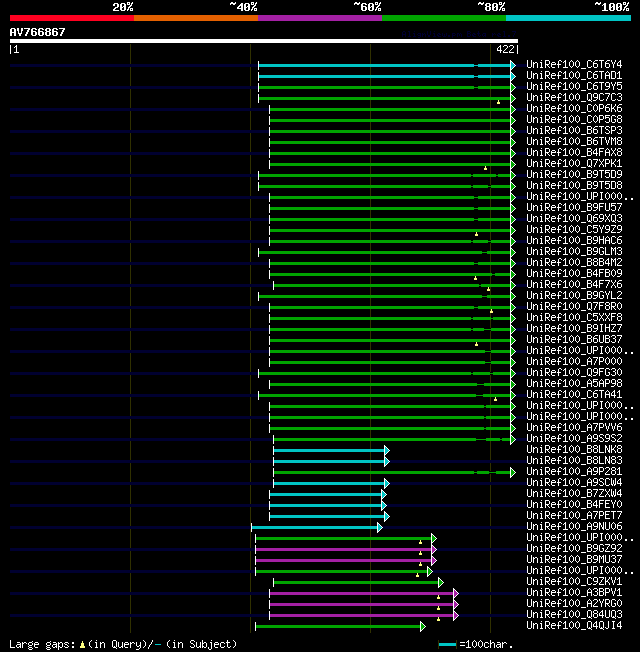Screen dimensions: 640x652
Task: Click the yellow gap marker below UniRef100_B6UB37 bar
Action: pos(477,344)
